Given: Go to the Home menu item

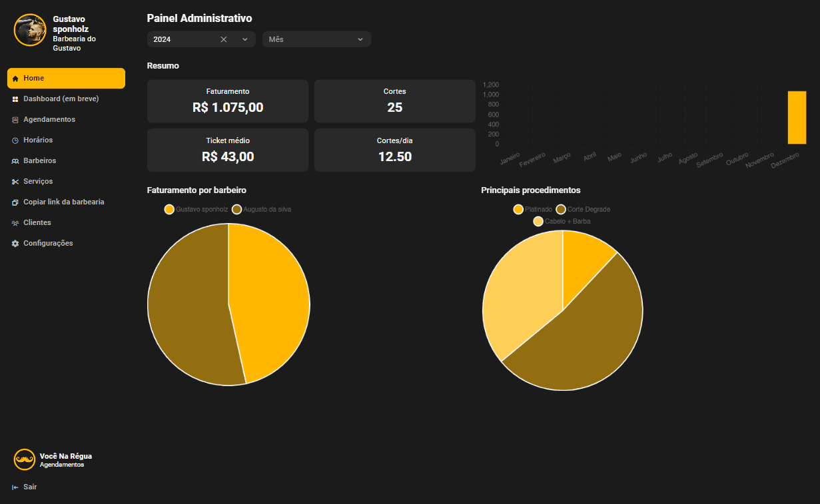Looking at the screenshot, I should 66,78.
